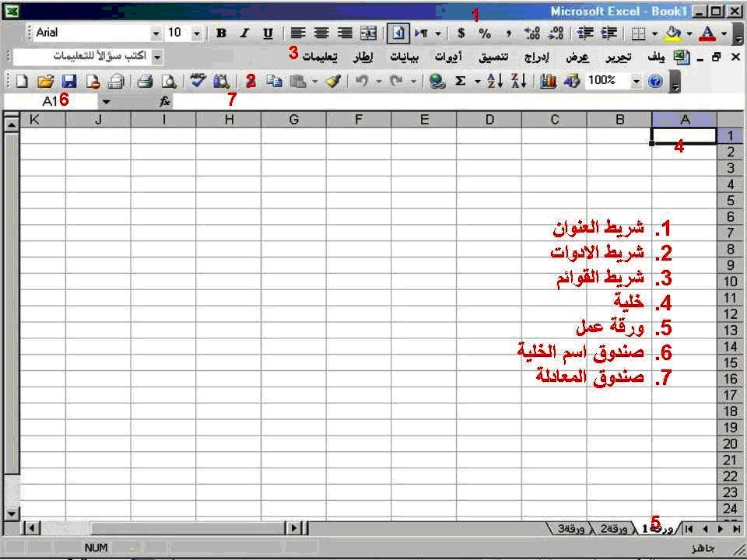Click the Save floppy disk icon
The height and width of the screenshot is (560, 747).
[68, 81]
